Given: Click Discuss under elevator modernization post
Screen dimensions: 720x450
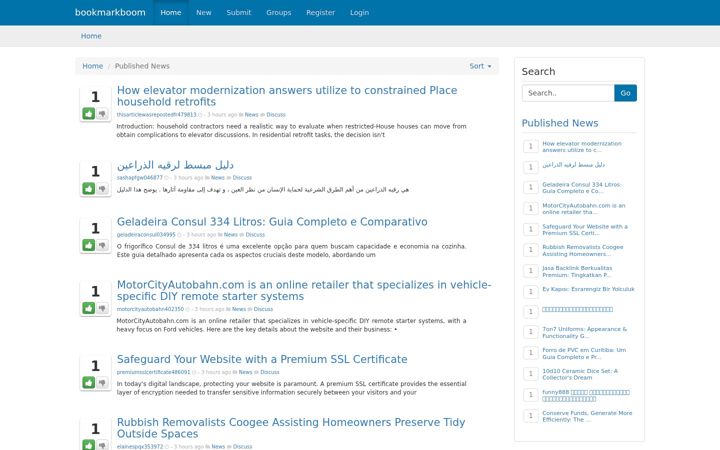Looking at the screenshot, I should point(276,115).
